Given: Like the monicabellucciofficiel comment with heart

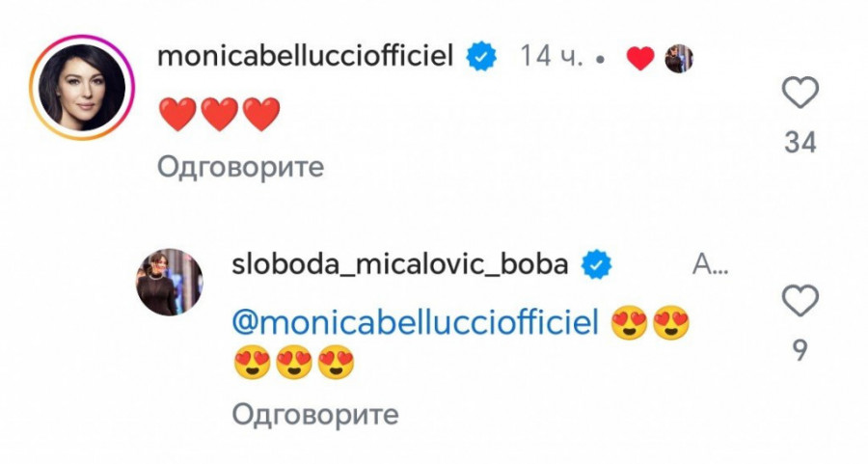Looking at the screenshot, I should [x=800, y=95].
